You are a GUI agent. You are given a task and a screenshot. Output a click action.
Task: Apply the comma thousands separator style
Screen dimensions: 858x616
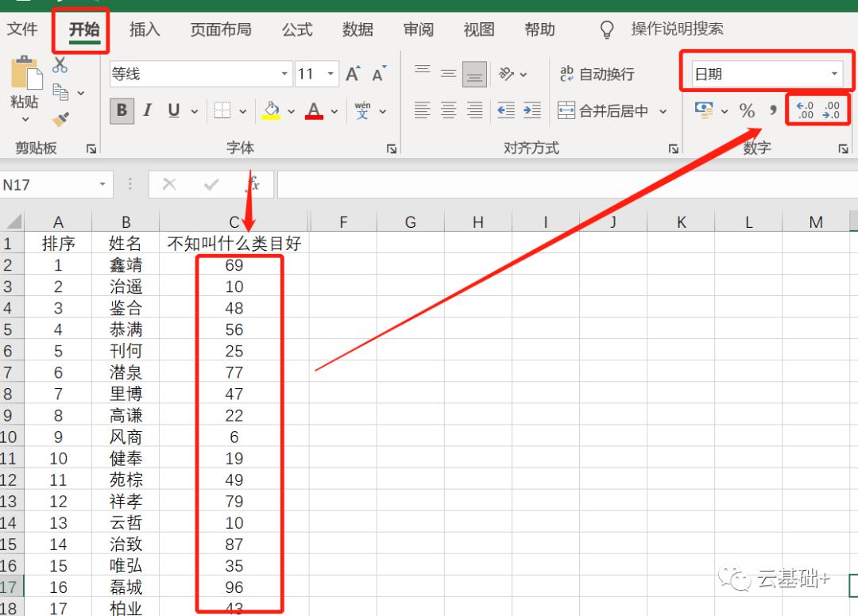point(773,111)
